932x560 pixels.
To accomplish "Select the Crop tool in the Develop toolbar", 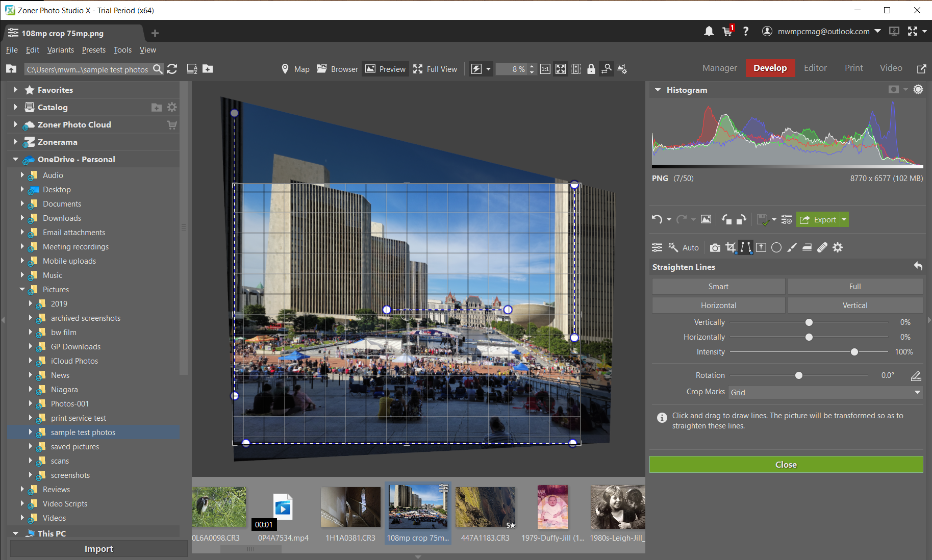I will click(x=731, y=247).
